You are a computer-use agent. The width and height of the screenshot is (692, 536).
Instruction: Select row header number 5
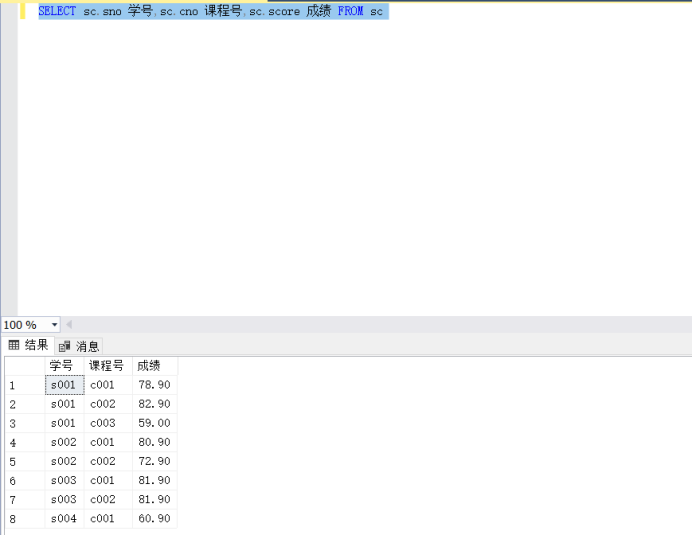click(25, 461)
